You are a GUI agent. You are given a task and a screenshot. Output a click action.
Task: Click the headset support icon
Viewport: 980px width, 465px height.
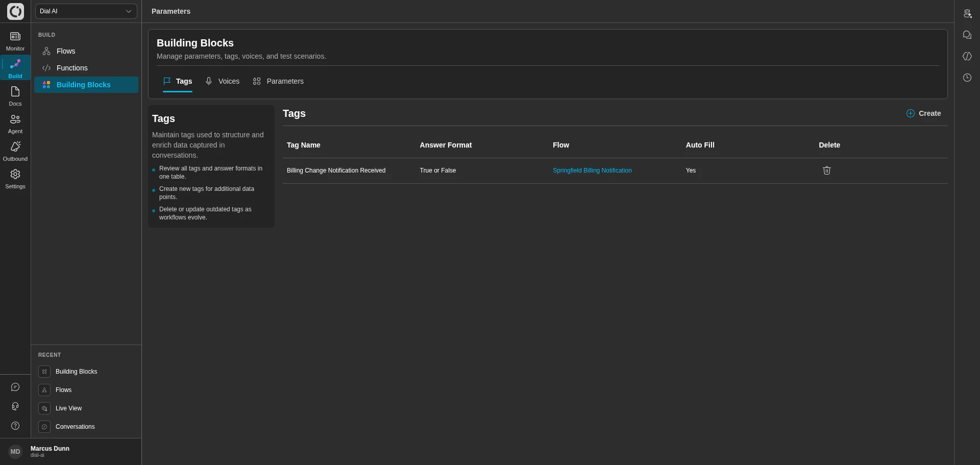[x=15, y=406]
